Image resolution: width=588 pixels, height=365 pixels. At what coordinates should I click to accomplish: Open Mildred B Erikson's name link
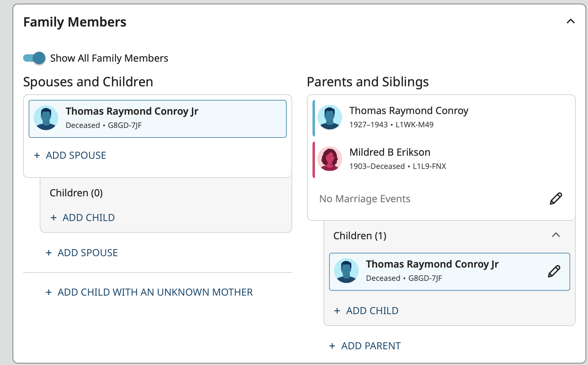coord(390,152)
